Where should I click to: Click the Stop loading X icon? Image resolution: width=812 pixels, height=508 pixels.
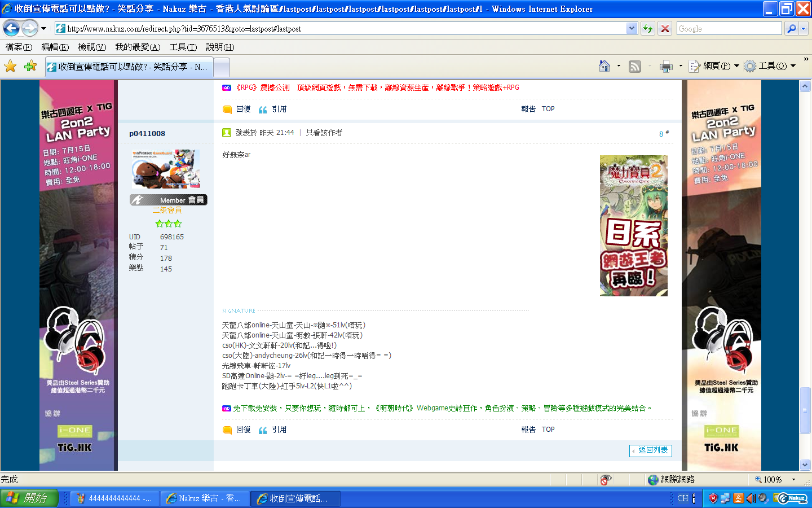pyautogui.click(x=665, y=28)
